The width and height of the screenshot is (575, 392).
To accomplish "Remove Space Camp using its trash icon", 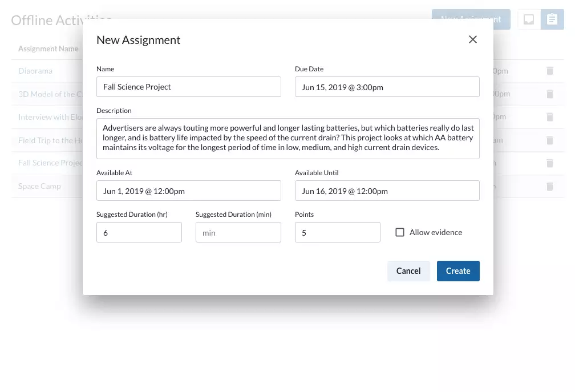I will point(549,186).
